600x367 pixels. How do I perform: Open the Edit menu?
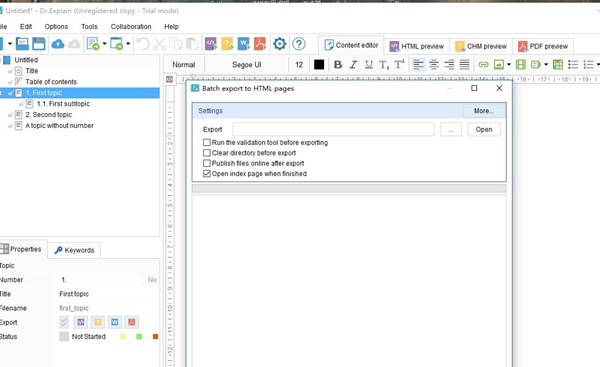(26, 27)
